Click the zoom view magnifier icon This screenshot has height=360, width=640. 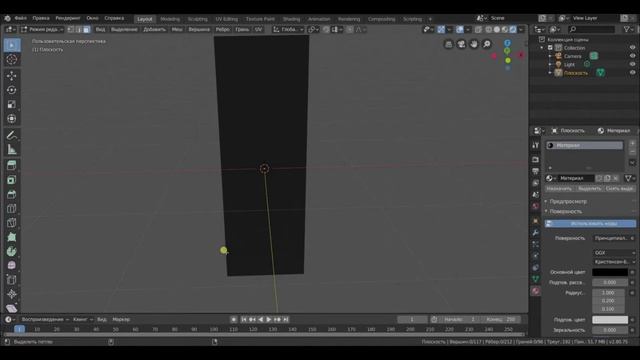click(487, 44)
